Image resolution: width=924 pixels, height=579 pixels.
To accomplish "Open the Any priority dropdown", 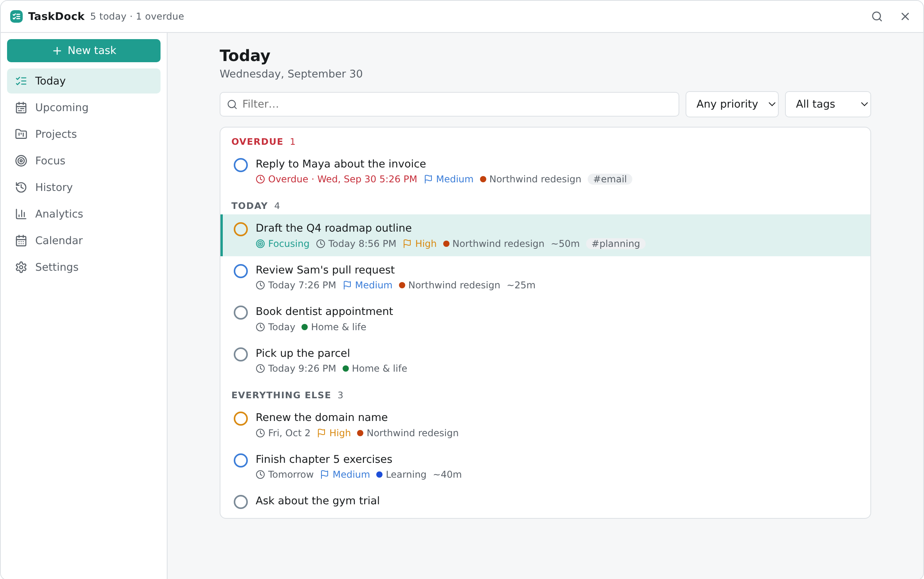I will pyautogui.click(x=732, y=104).
